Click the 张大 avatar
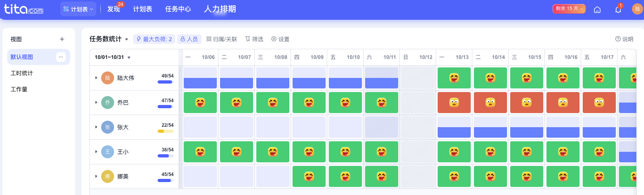This screenshot has width=644, height=195. (108, 127)
